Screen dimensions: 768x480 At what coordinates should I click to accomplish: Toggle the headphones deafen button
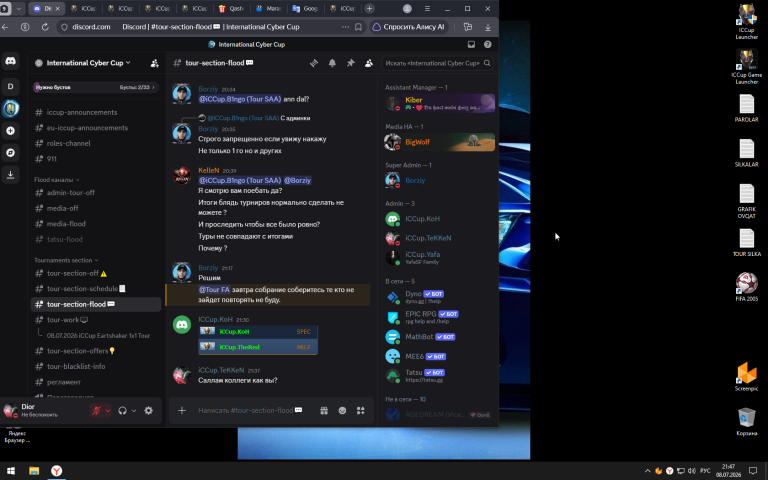click(x=122, y=410)
